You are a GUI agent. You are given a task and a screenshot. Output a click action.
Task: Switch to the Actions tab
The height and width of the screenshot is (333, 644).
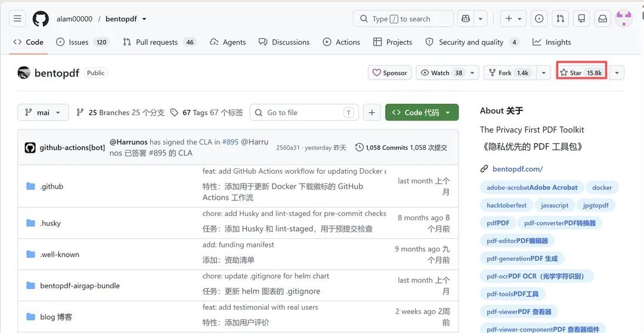341,42
